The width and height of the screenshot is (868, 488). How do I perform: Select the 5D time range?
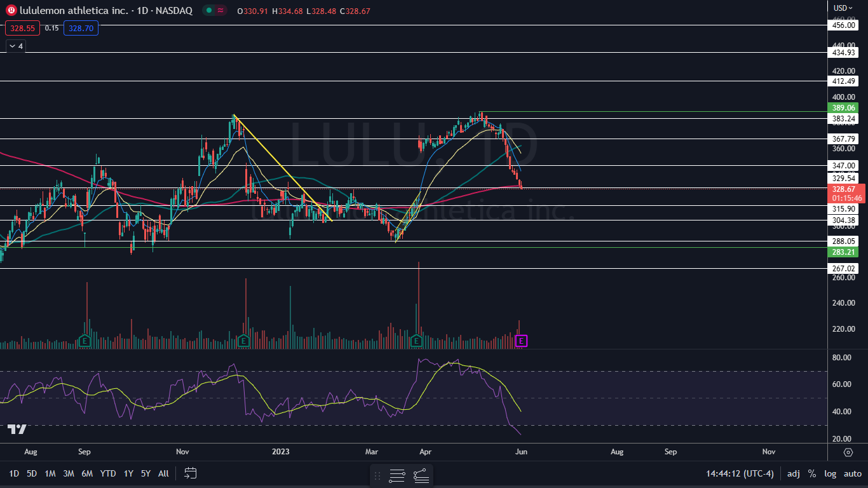pyautogui.click(x=32, y=473)
